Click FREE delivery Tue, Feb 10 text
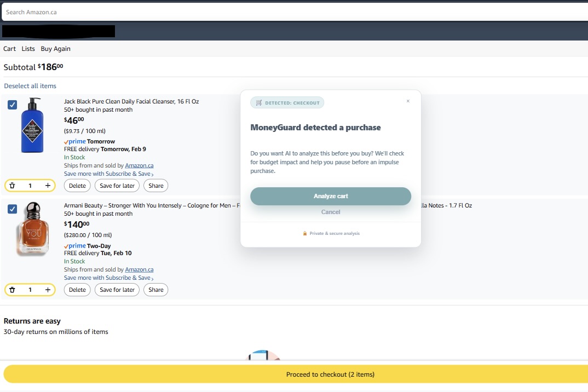This screenshot has height=392, width=588. pos(98,253)
